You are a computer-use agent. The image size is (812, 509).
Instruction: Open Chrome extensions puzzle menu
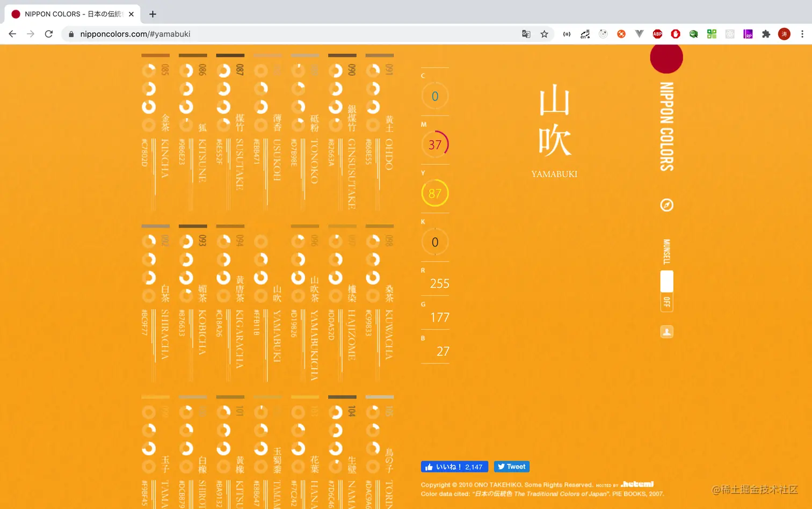pos(766,34)
